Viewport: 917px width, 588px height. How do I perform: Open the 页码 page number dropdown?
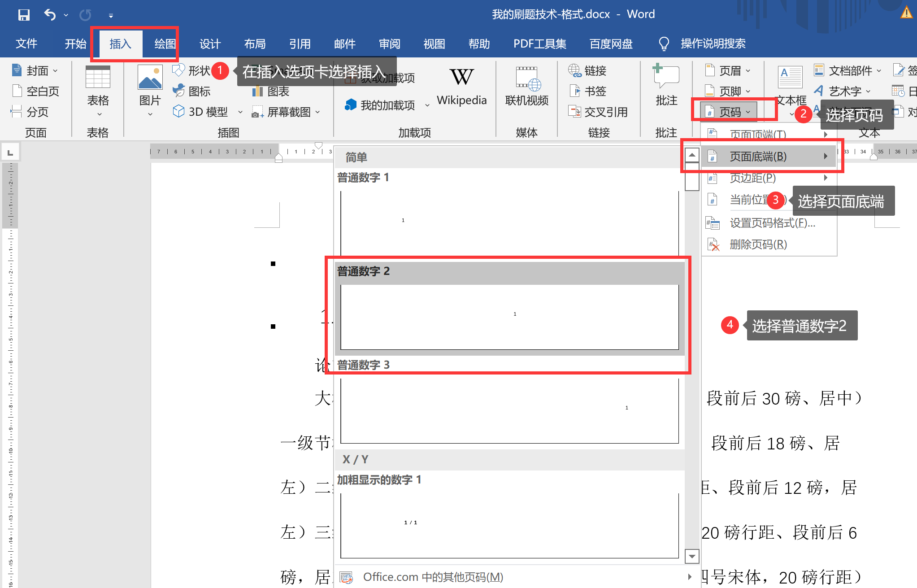coord(729,112)
